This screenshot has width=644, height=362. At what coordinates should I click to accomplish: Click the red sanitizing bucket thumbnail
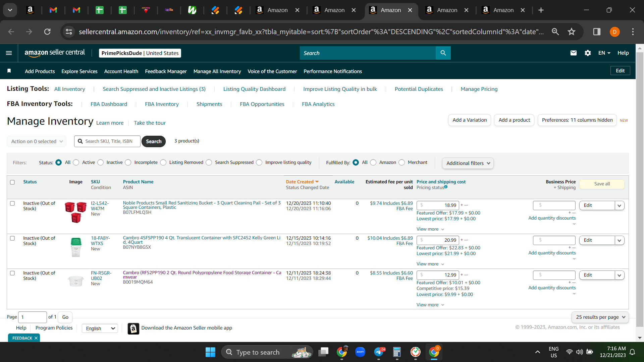(x=76, y=212)
